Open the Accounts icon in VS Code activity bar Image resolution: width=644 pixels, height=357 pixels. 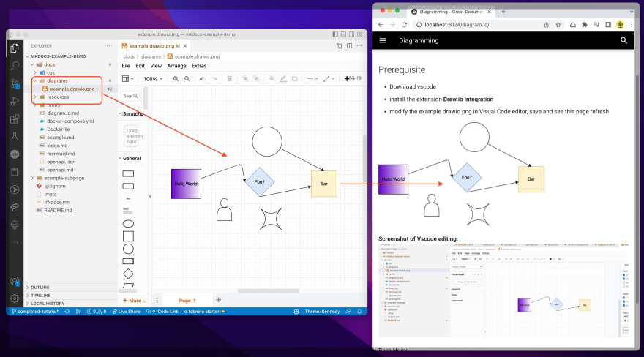pyautogui.click(x=15, y=281)
